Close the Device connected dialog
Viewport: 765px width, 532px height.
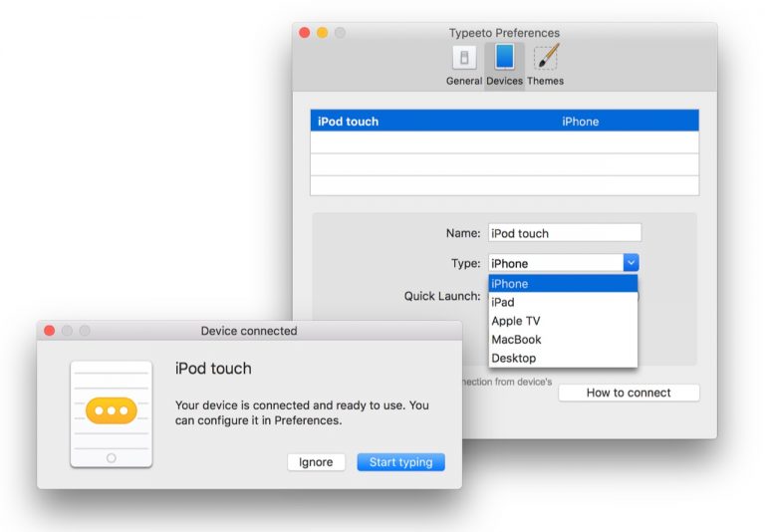50,331
